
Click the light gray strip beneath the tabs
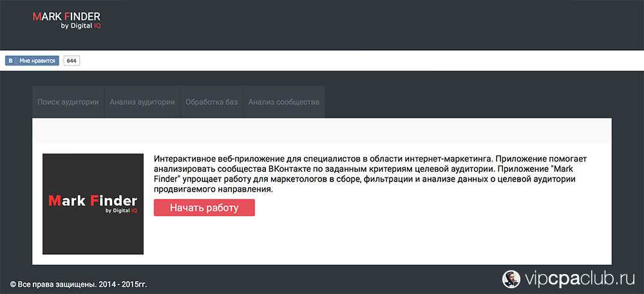pyautogui.click(x=322, y=131)
